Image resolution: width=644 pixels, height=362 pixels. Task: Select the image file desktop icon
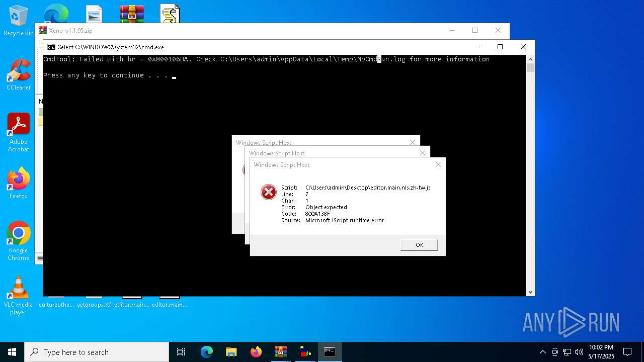pyautogui.click(x=94, y=14)
